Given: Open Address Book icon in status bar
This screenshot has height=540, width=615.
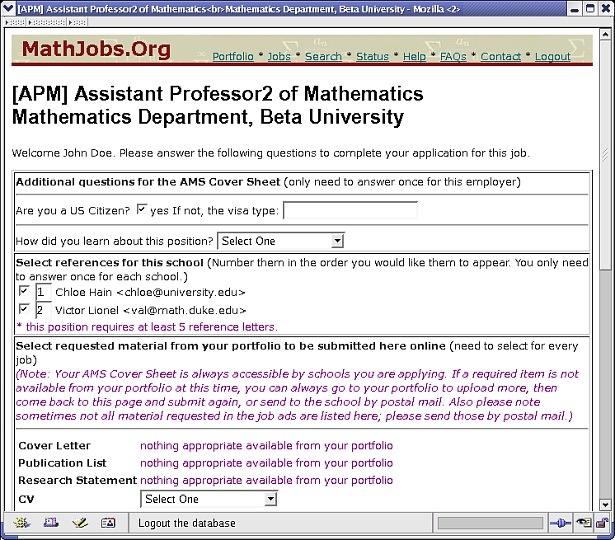Looking at the screenshot, I should (108, 523).
